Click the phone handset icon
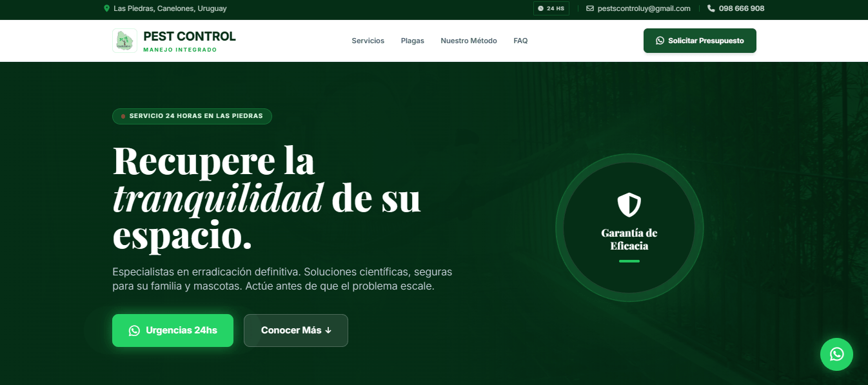The height and width of the screenshot is (385, 868). [x=711, y=8]
